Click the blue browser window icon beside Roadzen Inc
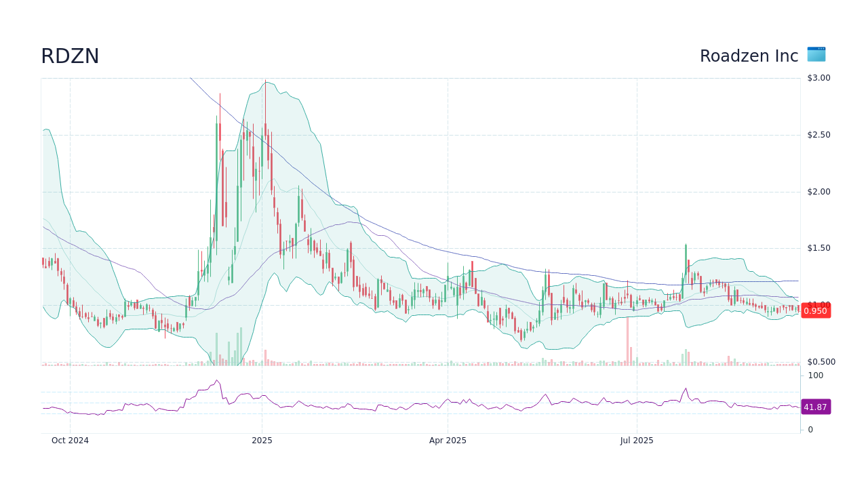 coord(816,55)
